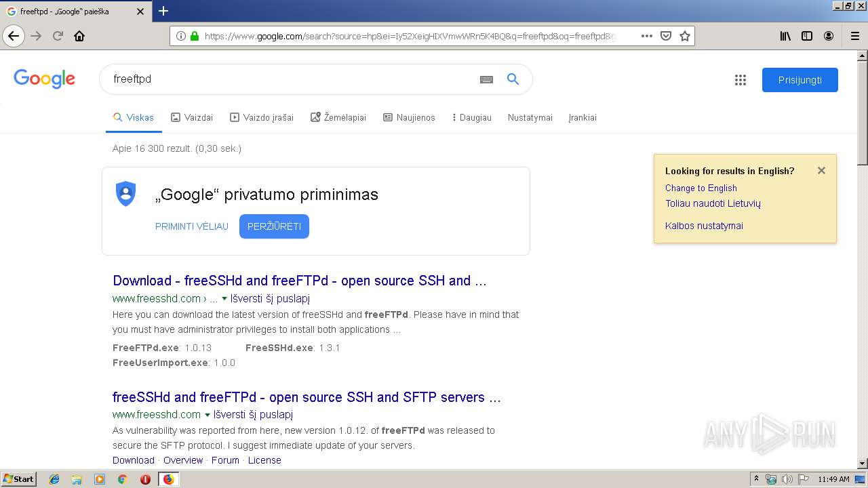This screenshot has width=868, height=488.
Task: Select the Firefox taskbar button
Action: [168, 479]
